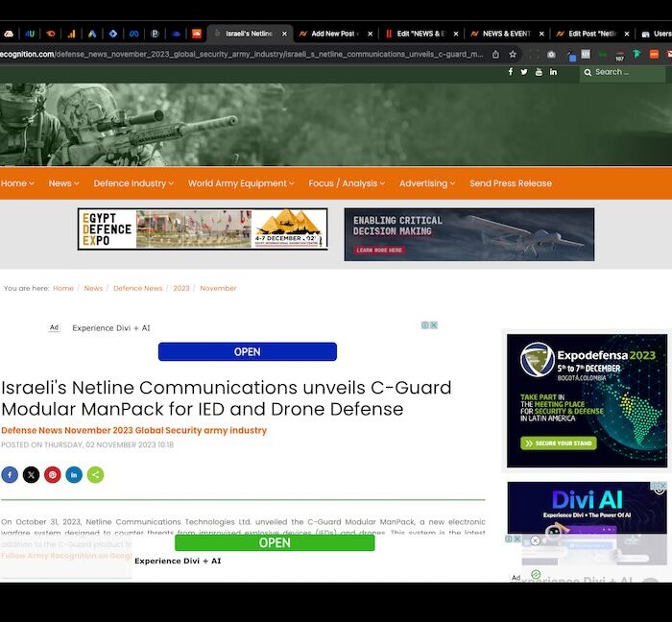Image resolution: width=672 pixels, height=622 pixels.
Task: Open the pinned orange swirl tab
Action: pyautogui.click(x=51, y=34)
